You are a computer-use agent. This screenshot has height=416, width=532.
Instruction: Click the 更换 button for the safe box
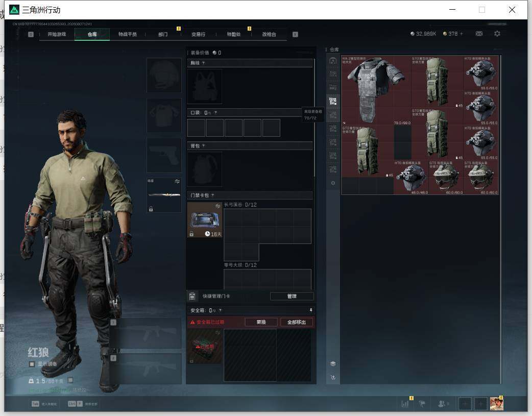pyautogui.click(x=261, y=322)
